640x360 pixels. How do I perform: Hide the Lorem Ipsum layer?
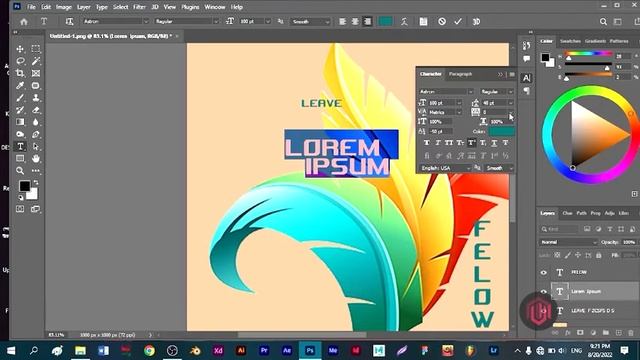point(544,291)
